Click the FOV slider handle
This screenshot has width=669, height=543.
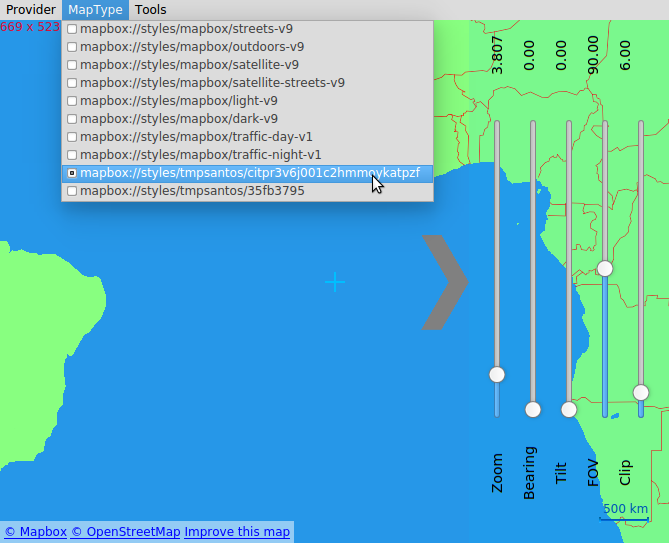click(x=605, y=269)
